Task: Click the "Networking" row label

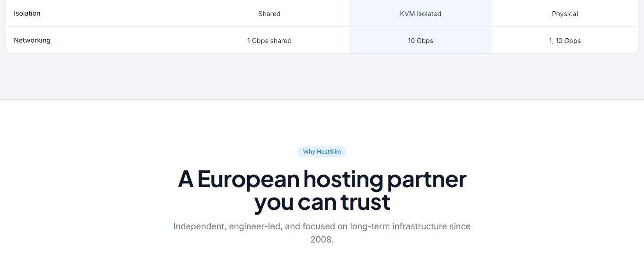Action: pos(32,41)
